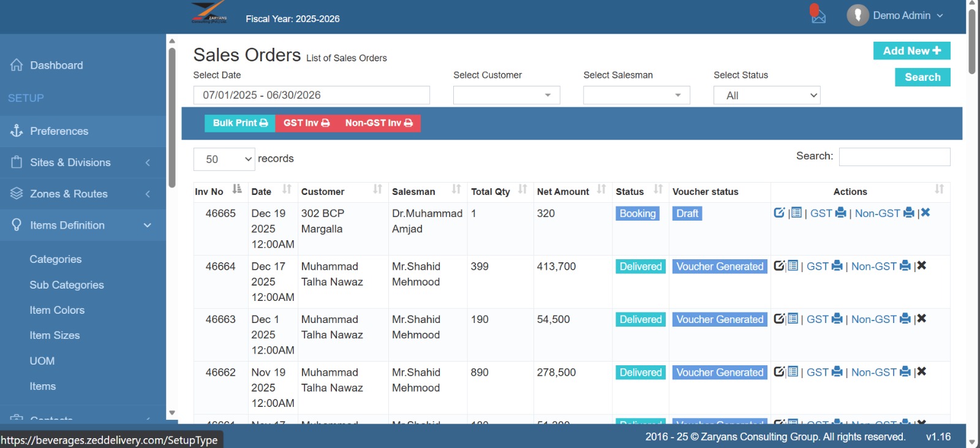
Task: Click the Add New button
Action: click(911, 51)
